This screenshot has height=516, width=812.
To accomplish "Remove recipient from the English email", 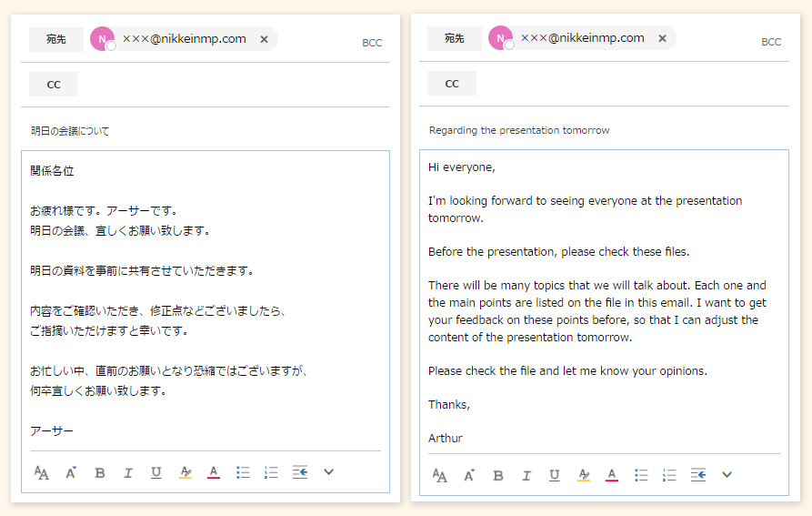I will (662, 38).
